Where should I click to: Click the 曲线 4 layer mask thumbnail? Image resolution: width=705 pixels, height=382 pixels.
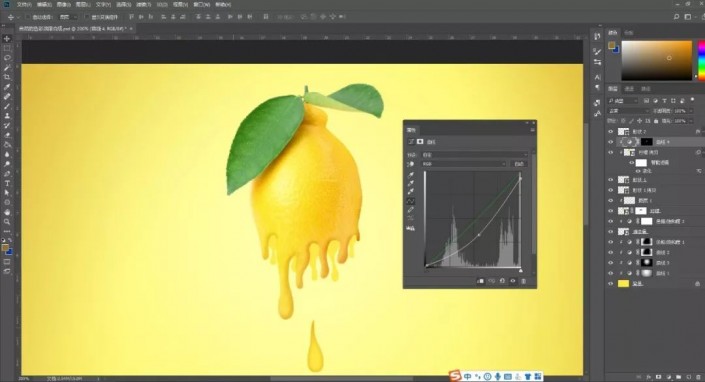click(x=647, y=142)
